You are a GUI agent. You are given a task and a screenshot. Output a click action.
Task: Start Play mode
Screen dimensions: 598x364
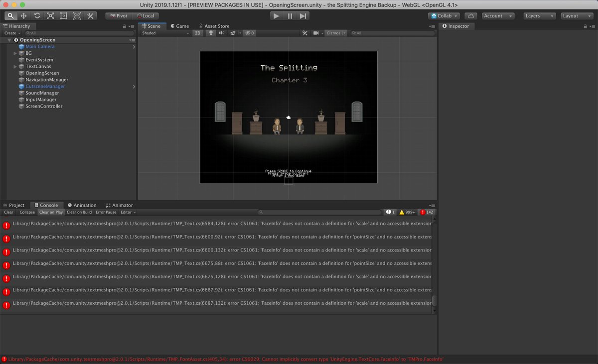coord(276,16)
